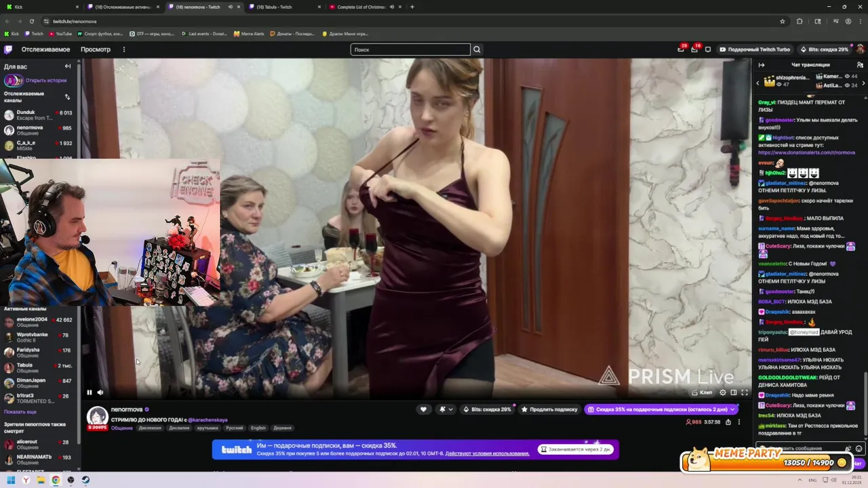Screen dimensions: 868x488
Task: Mute the nenormova tab audio icon
Action: point(231,7)
